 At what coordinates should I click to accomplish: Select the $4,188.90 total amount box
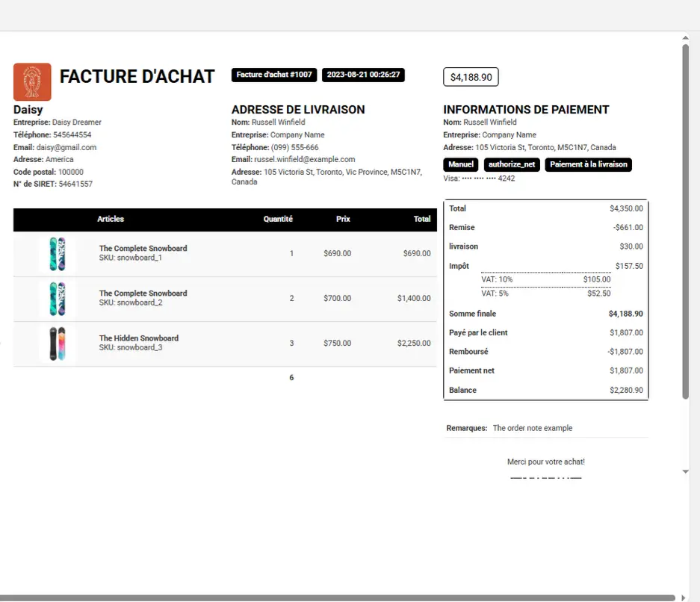click(471, 76)
